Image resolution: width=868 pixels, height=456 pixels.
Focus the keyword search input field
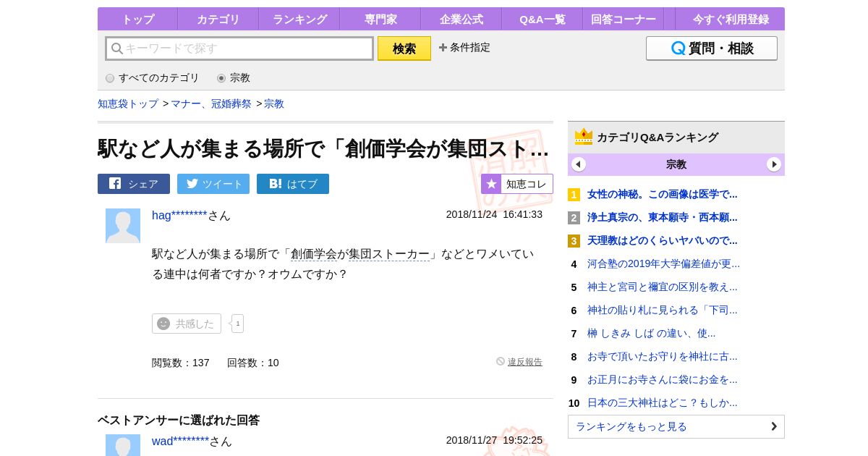click(239, 48)
